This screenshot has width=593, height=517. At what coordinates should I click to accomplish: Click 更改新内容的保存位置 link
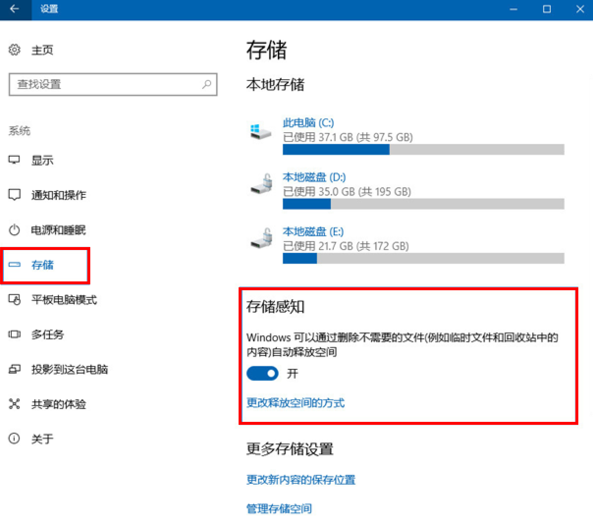(x=301, y=480)
